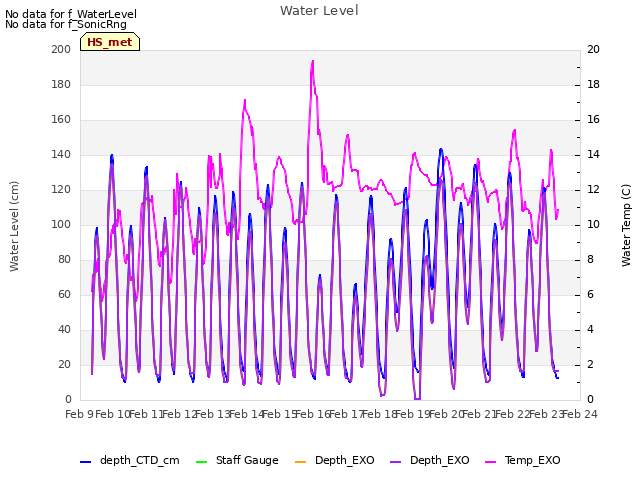
Task: Toggle the Temp_EXO legend entry
Action: pos(523,460)
